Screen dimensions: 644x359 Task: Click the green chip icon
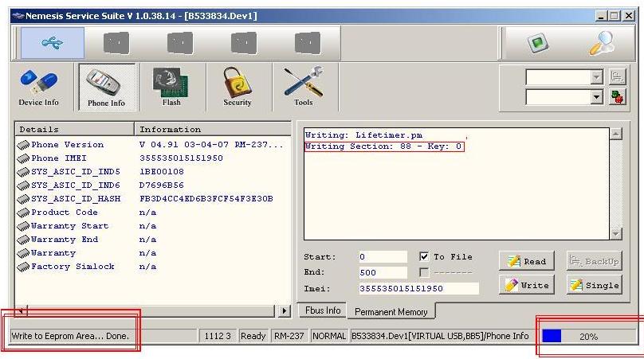click(x=537, y=43)
